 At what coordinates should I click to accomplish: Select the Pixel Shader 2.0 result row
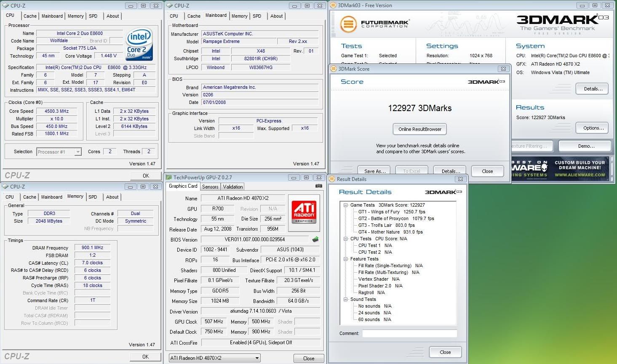pos(380,286)
